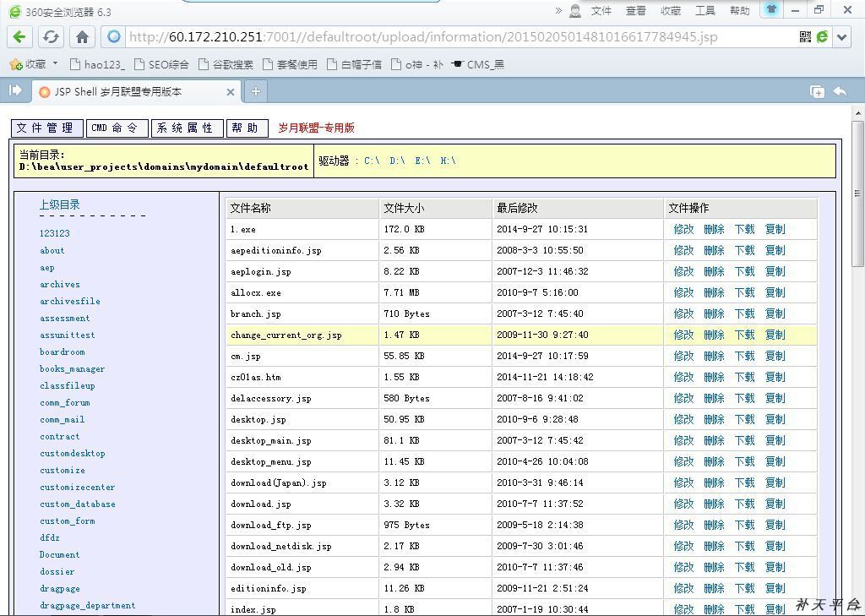Open the dragpage_department folder
This screenshot has width=865, height=616.
(x=87, y=606)
